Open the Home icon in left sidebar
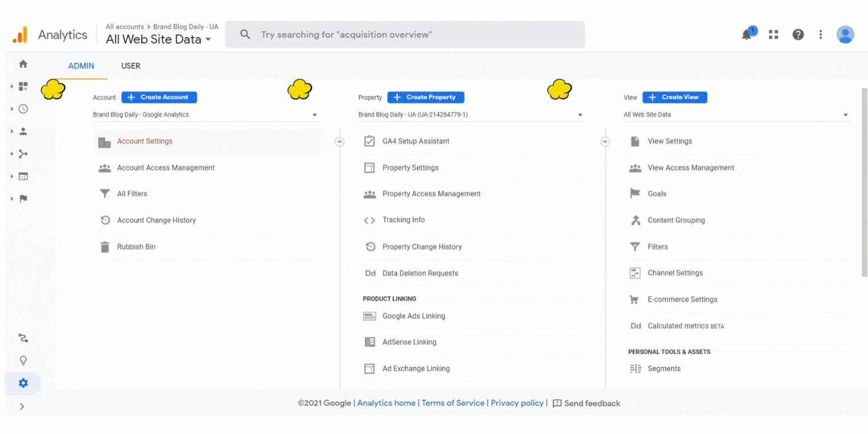868x434 pixels. click(x=23, y=64)
